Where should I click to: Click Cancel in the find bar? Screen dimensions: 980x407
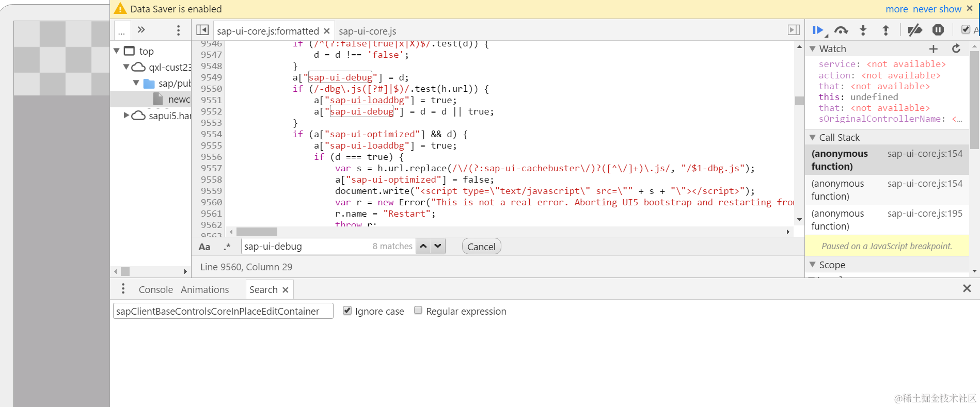tap(481, 247)
